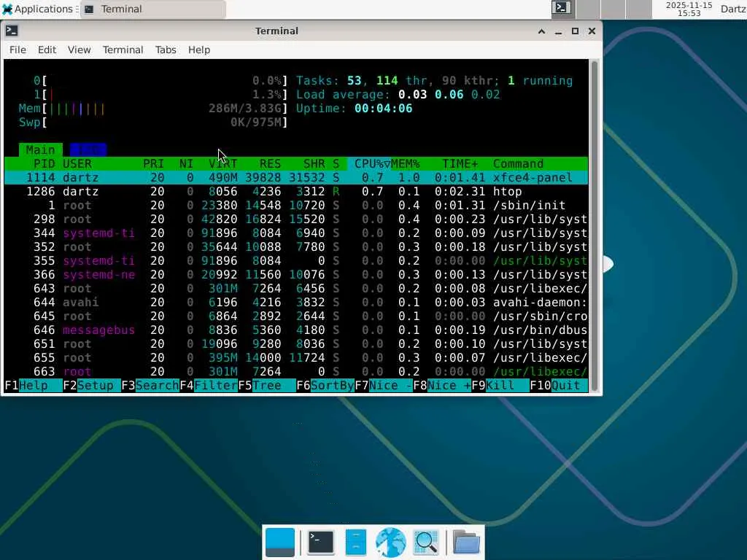
Task: Click F10 Quit in the bottom bar
Action: click(x=559, y=385)
